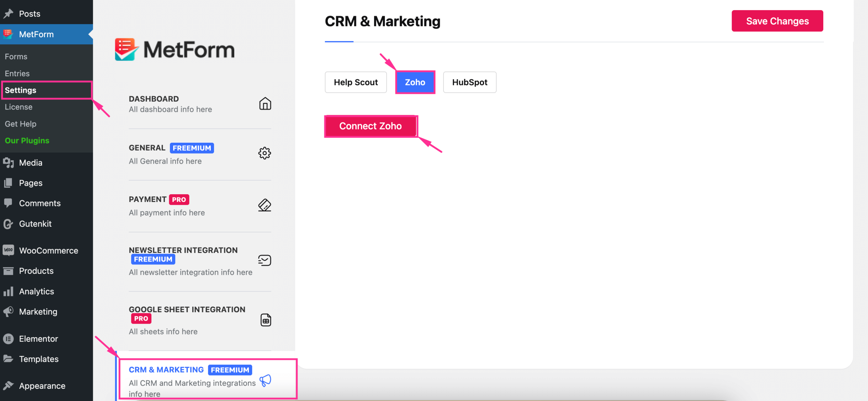This screenshot has height=401, width=868.
Task: Go to Products menu
Action: 46,271
